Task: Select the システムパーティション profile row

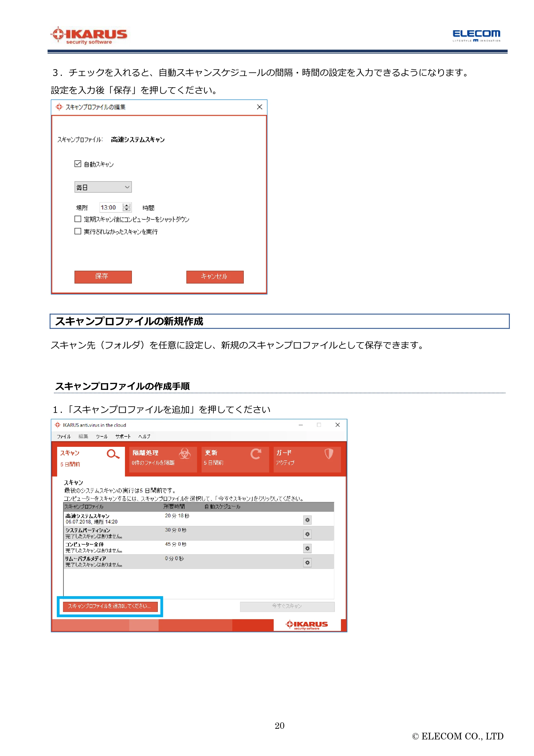Action: (199, 533)
